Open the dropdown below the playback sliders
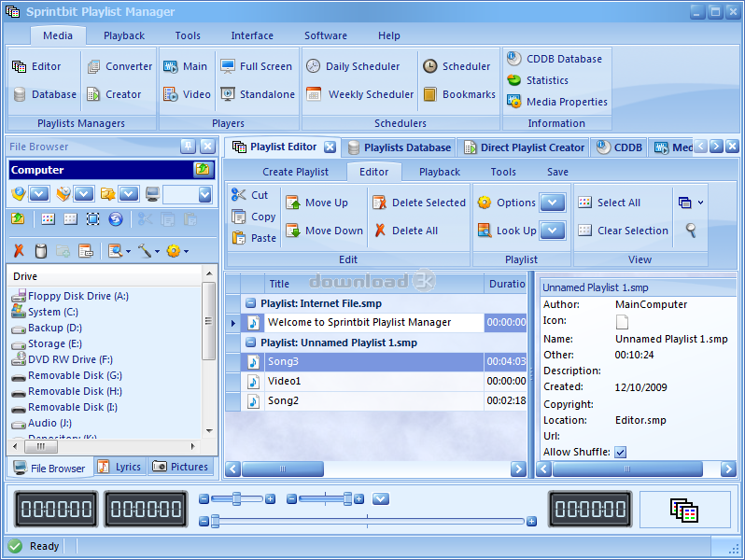 (381, 498)
